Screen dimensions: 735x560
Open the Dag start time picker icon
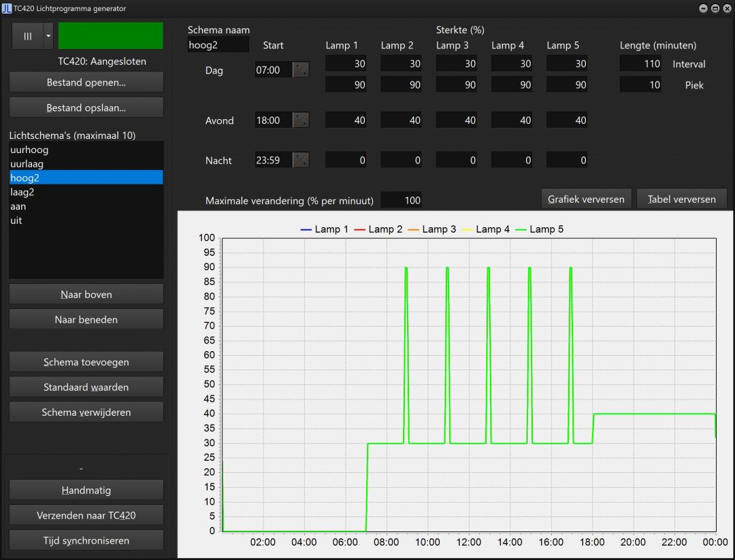[x=301, y=70]
